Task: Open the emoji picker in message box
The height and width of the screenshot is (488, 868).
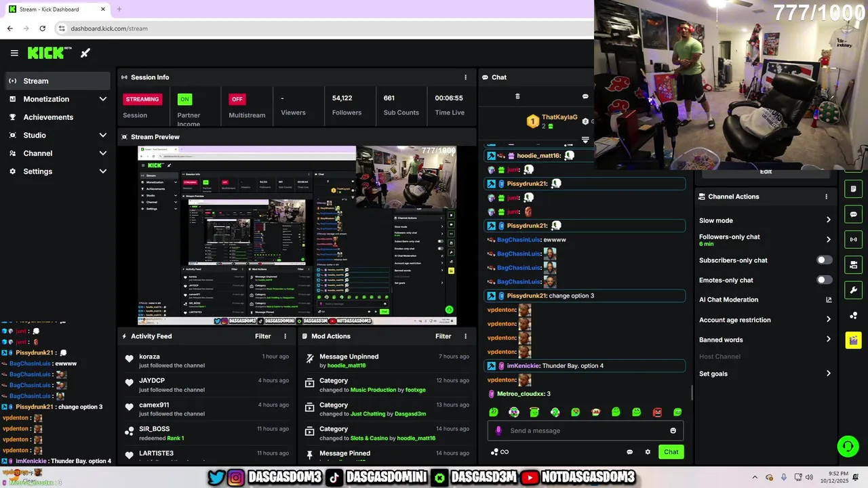Action: click(x=673, y=430)
